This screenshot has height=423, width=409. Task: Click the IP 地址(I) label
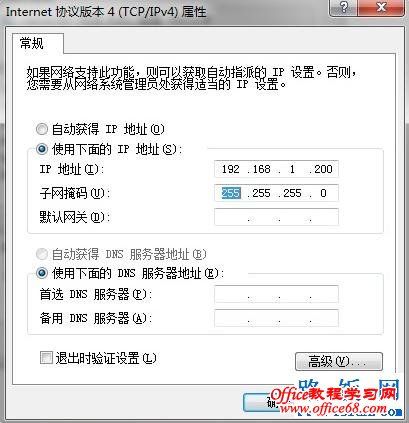pos(72,169)
